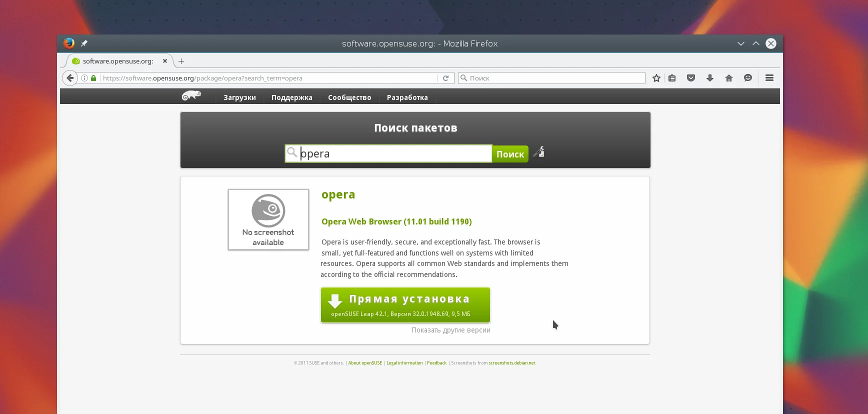Click the Firefox logo in the title bar
This screenshot has height=414, width=868.
tap(69, 43)
